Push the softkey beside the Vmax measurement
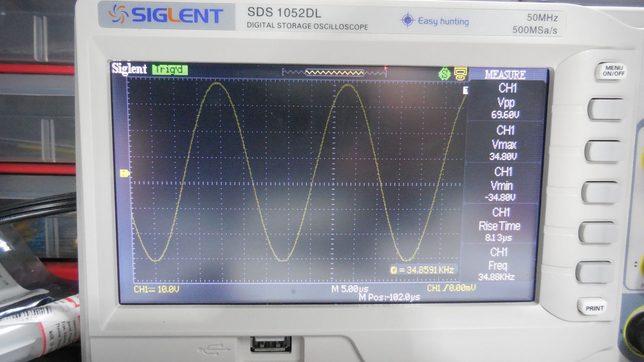The width and height of the screenshot is (644, 362). (x=603, y=151)
